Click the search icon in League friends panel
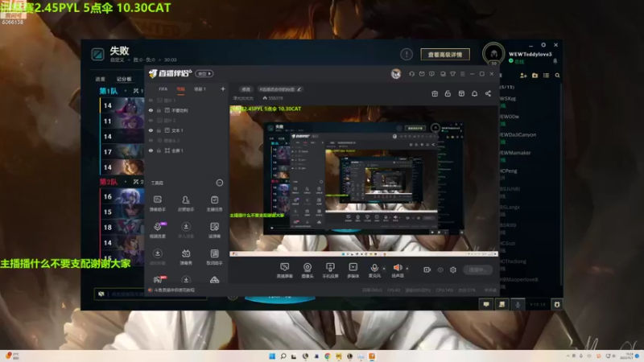 557,76
